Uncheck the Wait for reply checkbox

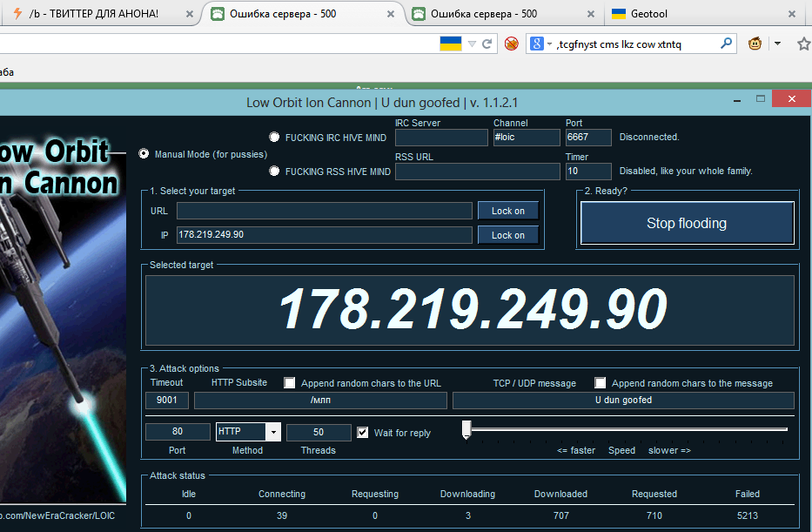point(363,432)
